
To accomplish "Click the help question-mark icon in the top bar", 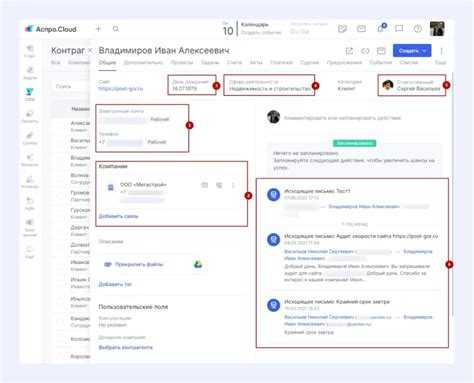I will pyautogui.click(x=418, y=29).
